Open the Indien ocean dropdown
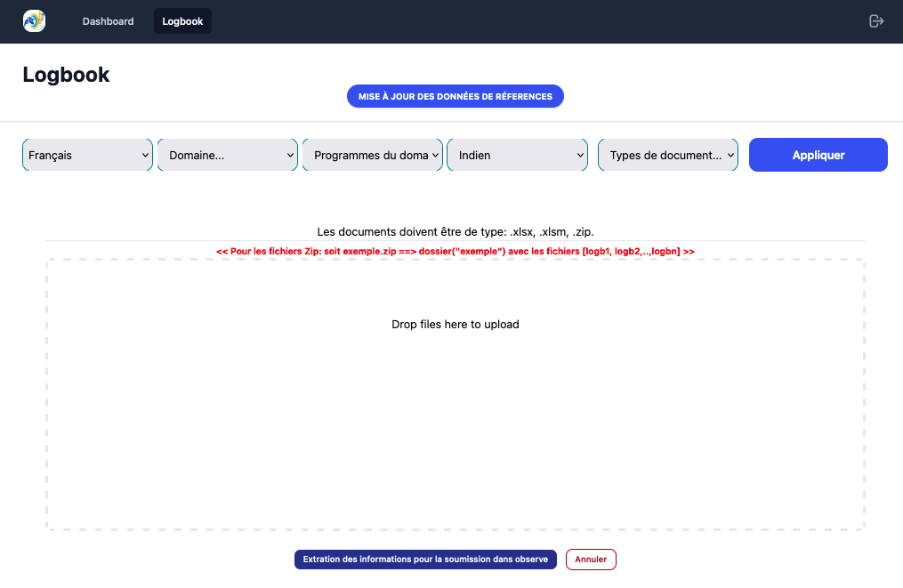903x588 pixels. tap(516, 155)
